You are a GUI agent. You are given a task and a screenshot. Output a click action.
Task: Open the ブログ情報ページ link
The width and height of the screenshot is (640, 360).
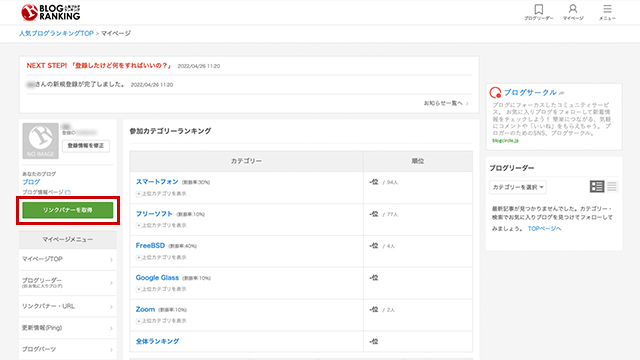coord(43,192)
